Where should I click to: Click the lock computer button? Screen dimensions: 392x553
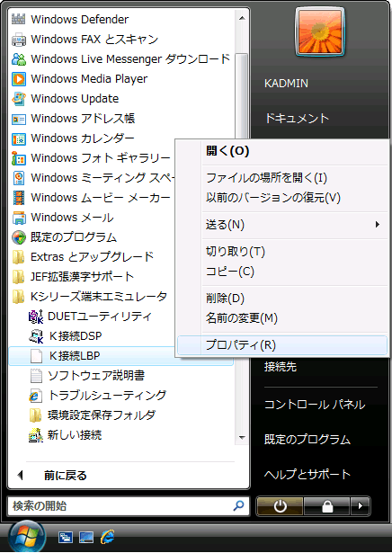pos(326,506)
